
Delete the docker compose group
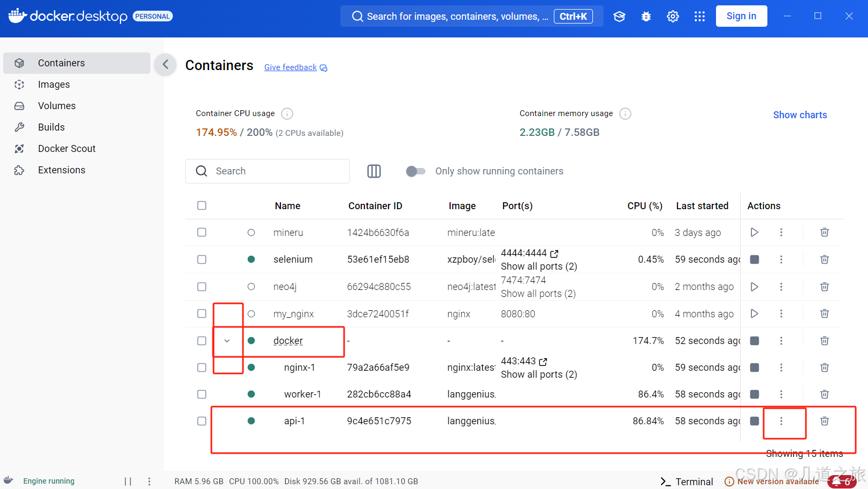(825, 341)
